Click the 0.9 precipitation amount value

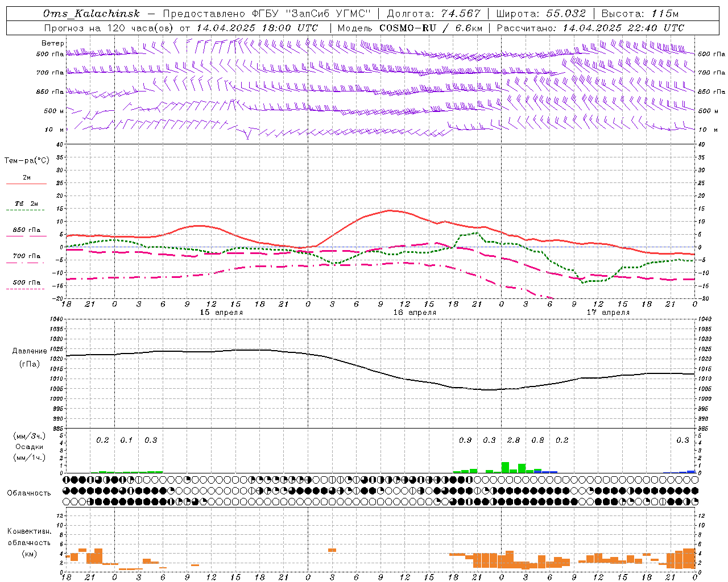point(465,440)
